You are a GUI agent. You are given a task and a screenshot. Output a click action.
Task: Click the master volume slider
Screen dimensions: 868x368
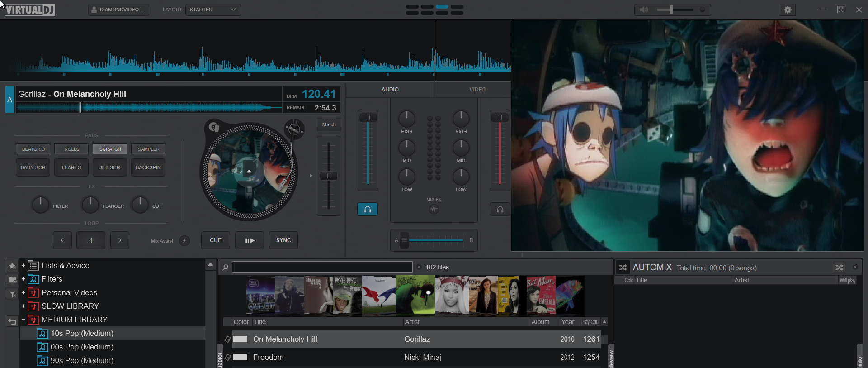tap(675, 10)
